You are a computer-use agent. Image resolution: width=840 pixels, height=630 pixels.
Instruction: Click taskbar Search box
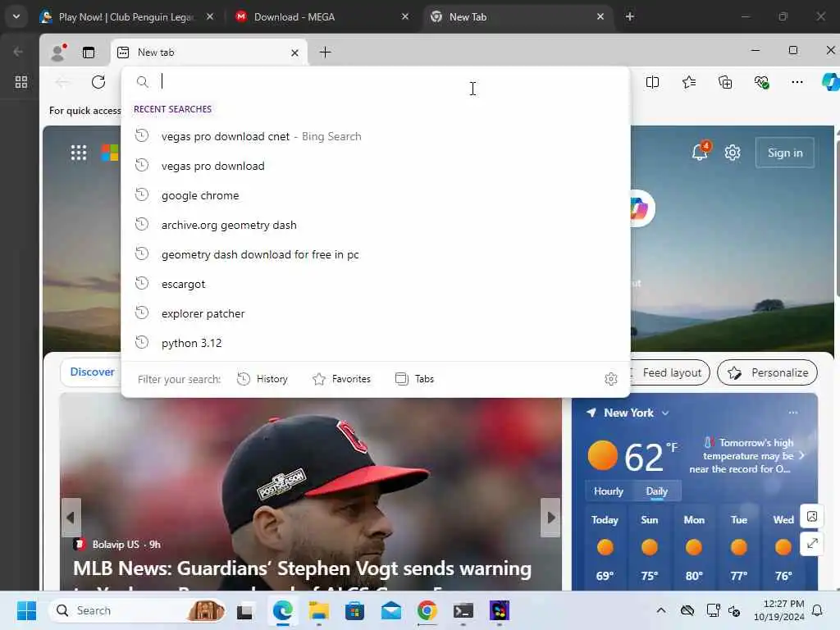137,610
